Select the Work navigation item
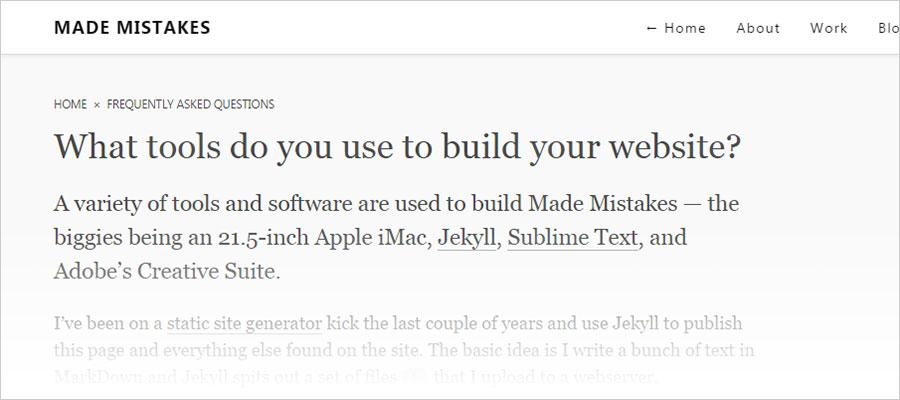Image resolution: width=900 pixels, height=400 pixels. [829, 28]
